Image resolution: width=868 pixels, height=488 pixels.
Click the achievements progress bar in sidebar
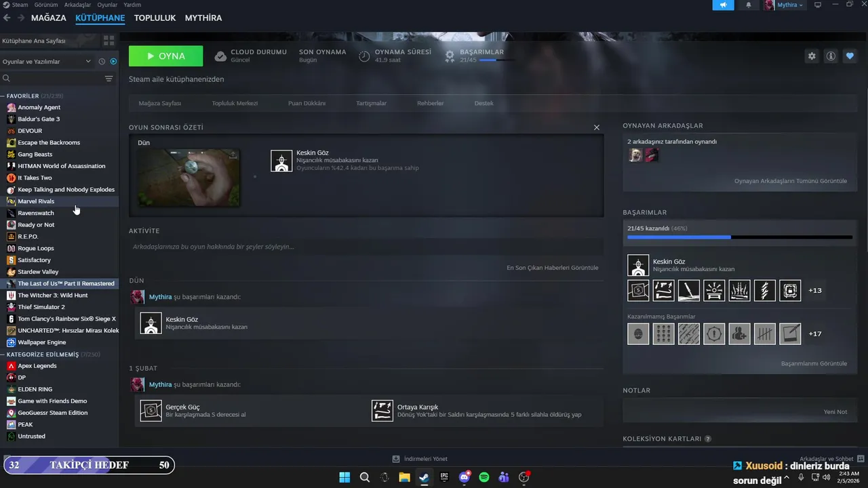740,237
